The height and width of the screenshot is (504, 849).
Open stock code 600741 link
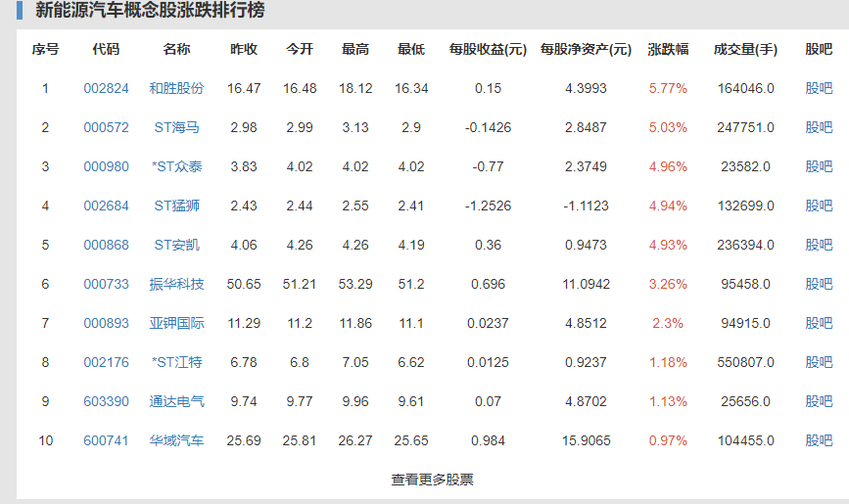(x=106, y=440)
